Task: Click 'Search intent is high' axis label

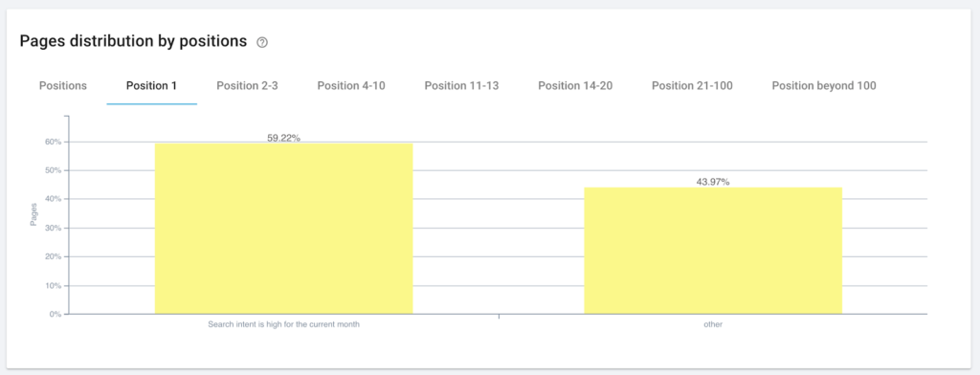Action: 283,325
